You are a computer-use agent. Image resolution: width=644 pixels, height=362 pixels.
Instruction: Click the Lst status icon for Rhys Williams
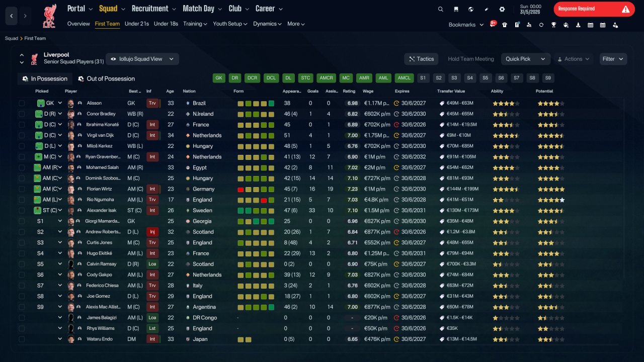pyautogui.click(x=152, y=328)
